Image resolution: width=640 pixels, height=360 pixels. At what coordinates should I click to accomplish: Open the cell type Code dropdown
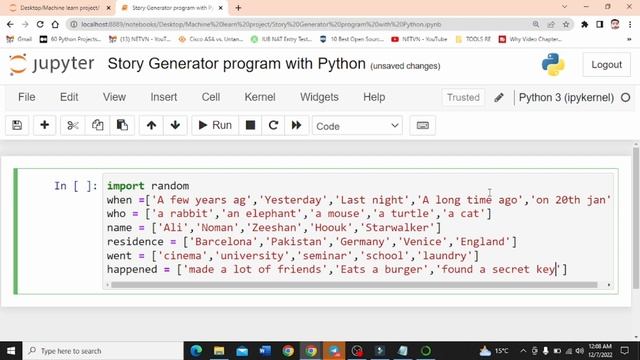coord(357,126)
